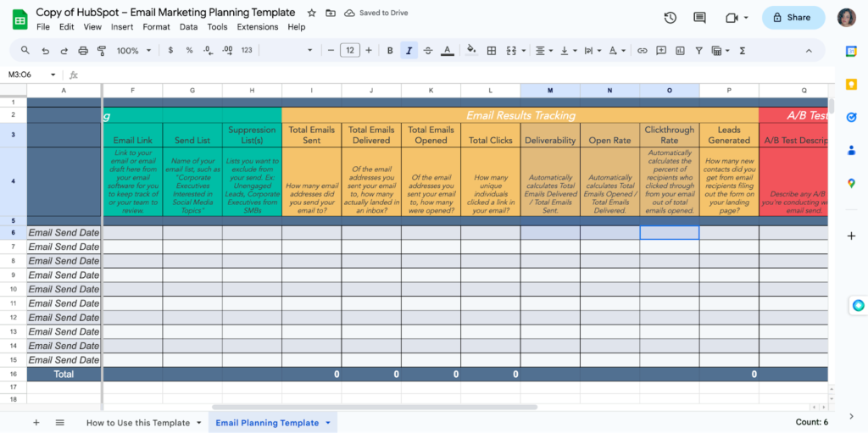Click the font size field
The image size is (868, 433).
click(350, 50)
